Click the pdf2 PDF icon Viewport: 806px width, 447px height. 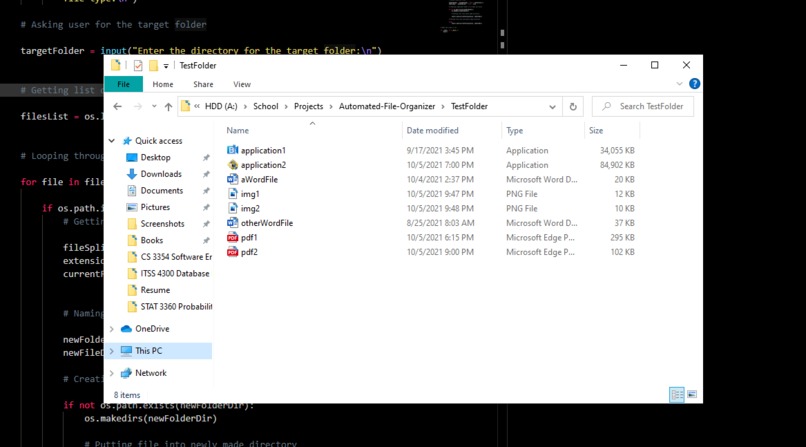(232, 252)
